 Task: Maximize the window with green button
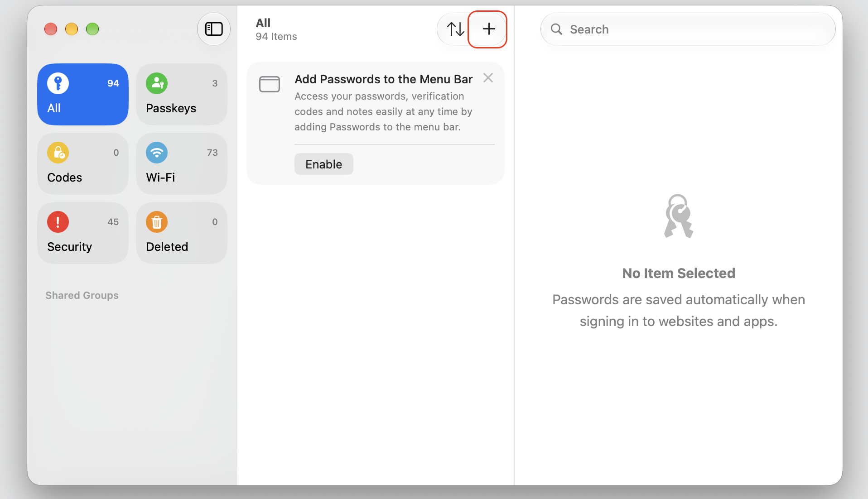point(92,29)
